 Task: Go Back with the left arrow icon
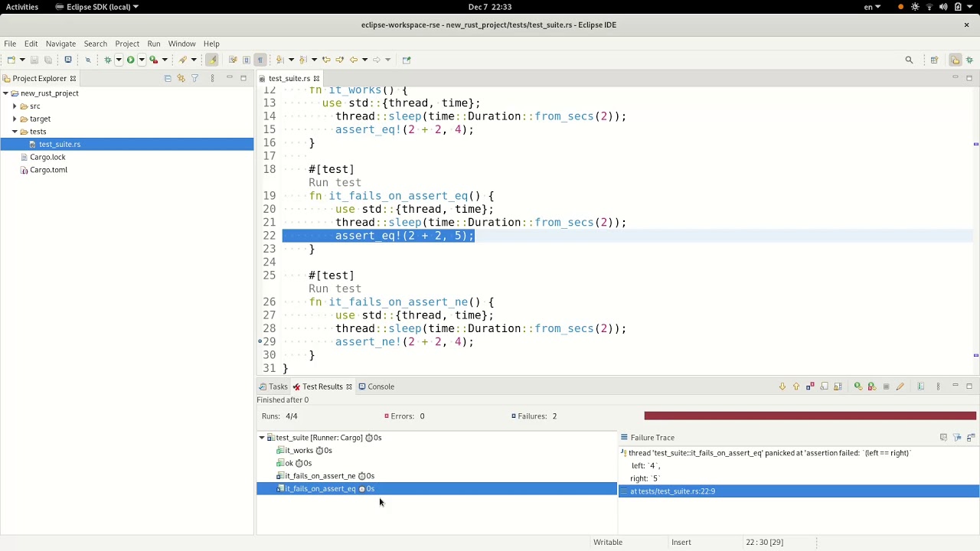[x=354, y=60]
